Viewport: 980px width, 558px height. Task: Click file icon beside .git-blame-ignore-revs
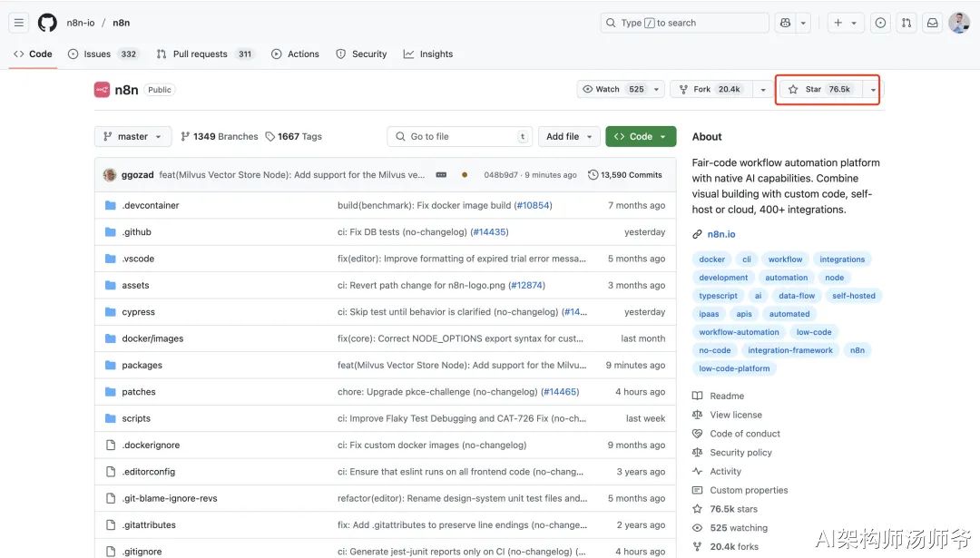[x=111, y=498]
